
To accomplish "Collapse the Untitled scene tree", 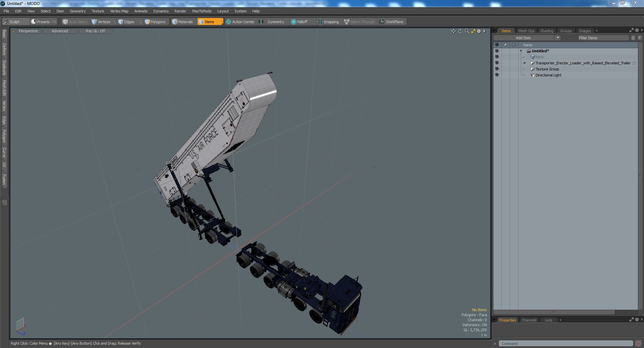I will (521, 51).
